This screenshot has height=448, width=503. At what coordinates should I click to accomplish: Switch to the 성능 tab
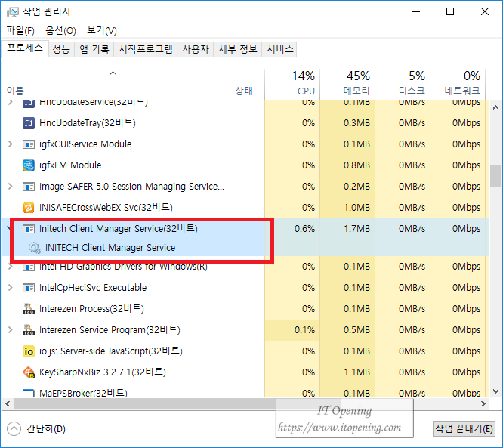61,49
